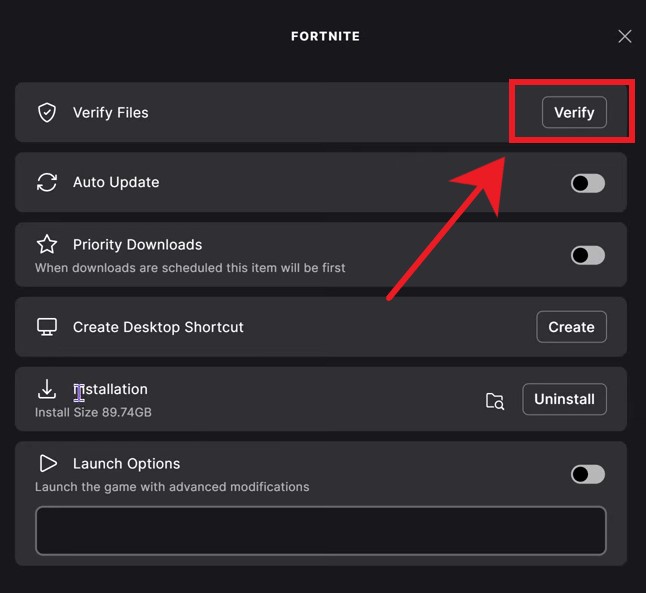Click the Launch Options play icon

pos(47,464)
